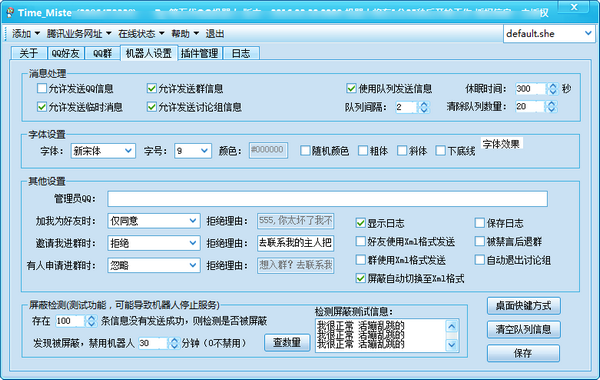600x380 pixels.
Task: Click the 休眠时间 value field
Action: pos(530,89)
